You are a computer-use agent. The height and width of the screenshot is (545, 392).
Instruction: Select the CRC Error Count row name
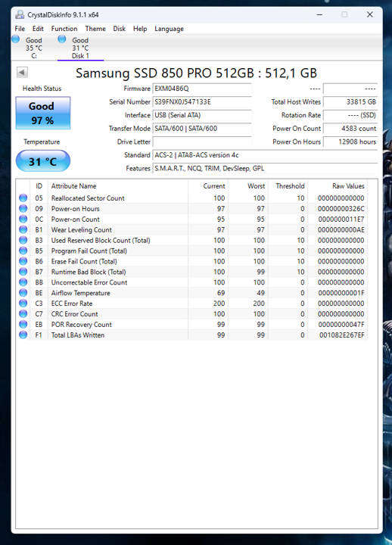75,314
